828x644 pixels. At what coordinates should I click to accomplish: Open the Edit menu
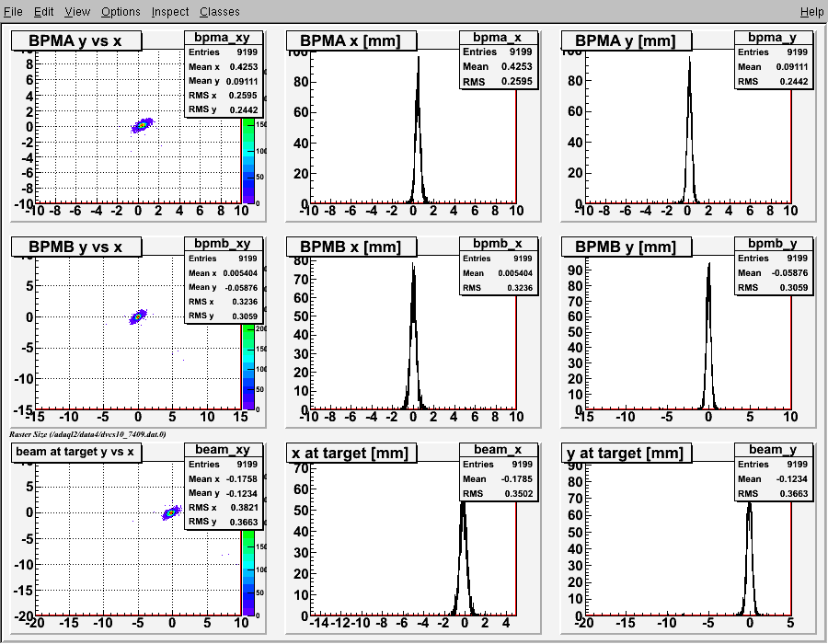point(43,12)
